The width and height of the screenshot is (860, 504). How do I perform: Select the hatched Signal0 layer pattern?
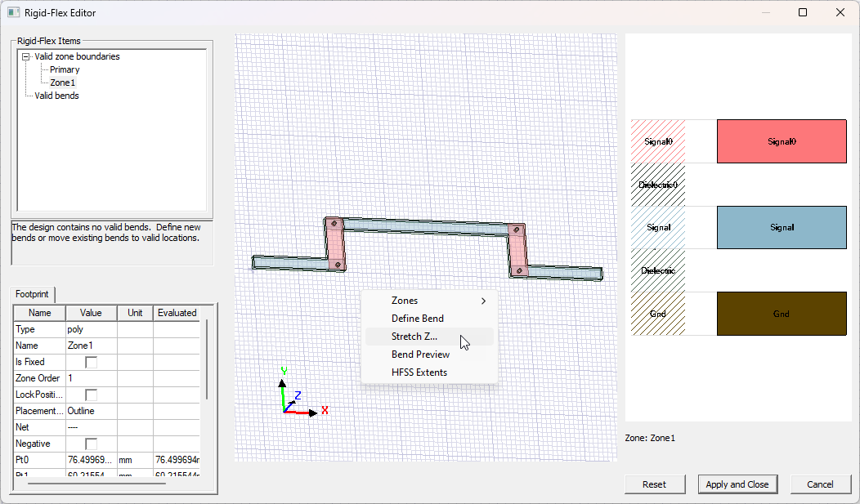pos(658,141)
